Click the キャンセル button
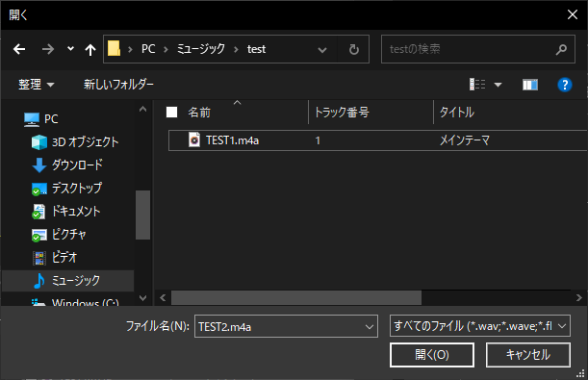This screenshot has width=588, height=380. (x=528, y=355)
